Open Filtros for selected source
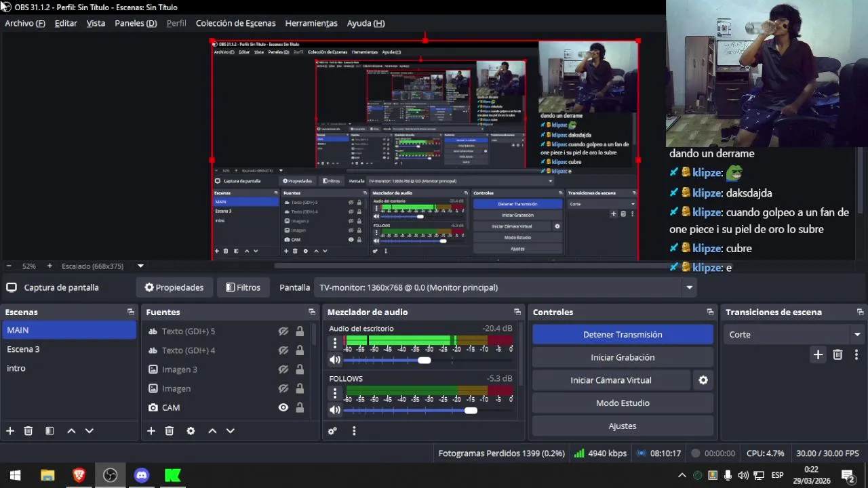 [x=243, y=287]
